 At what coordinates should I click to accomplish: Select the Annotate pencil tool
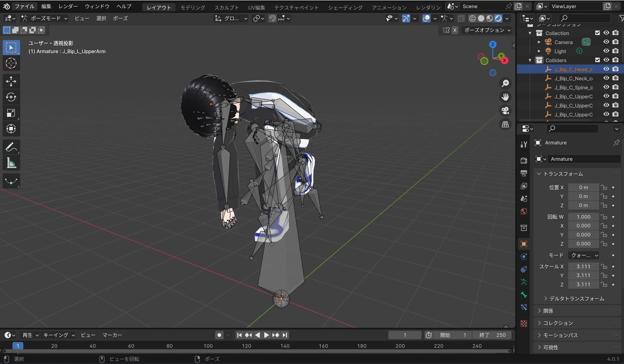(x=11, y=147)
